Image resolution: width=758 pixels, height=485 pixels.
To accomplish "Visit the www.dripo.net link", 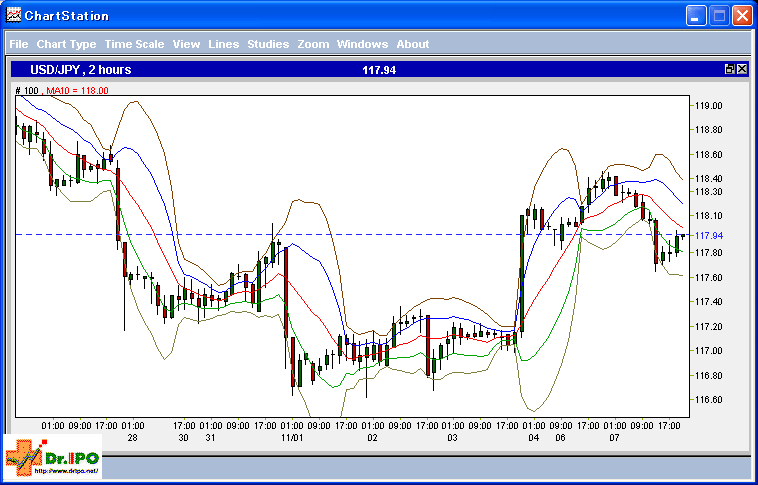I will coord(68,471).
